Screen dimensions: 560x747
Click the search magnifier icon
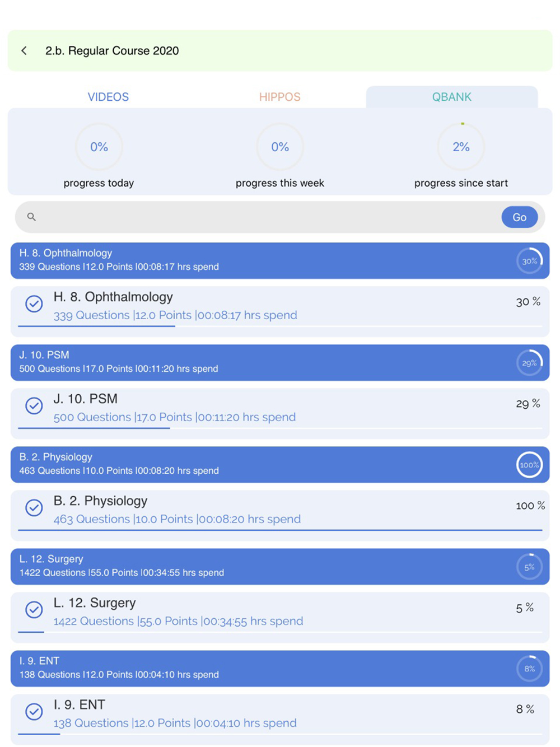tap(31, 217)
